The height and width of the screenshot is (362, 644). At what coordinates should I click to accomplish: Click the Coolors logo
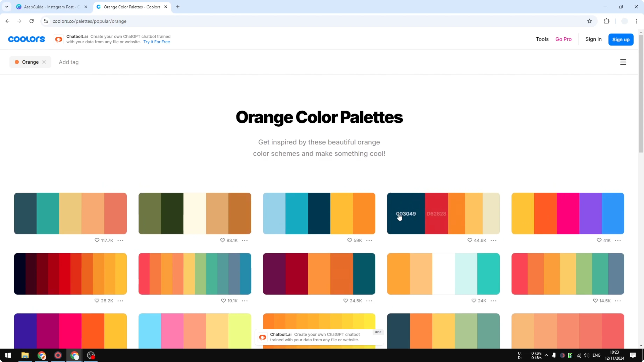point(26,39)
